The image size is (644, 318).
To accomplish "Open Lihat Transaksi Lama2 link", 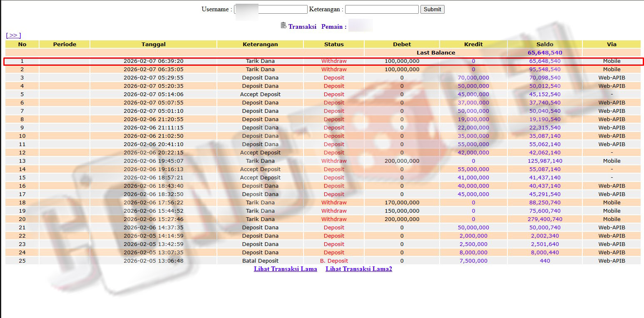I will click(x=358, y=269).
